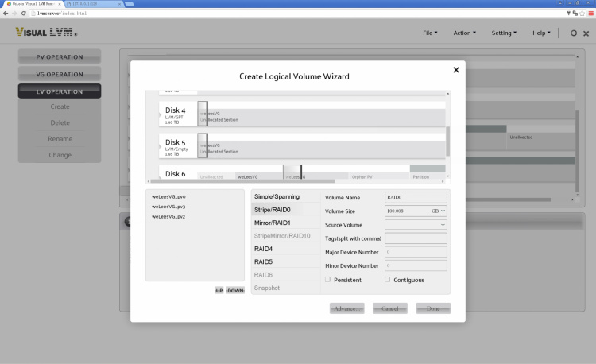Open the Setting menu
596x364 pixels.
(x=503, y=33)
